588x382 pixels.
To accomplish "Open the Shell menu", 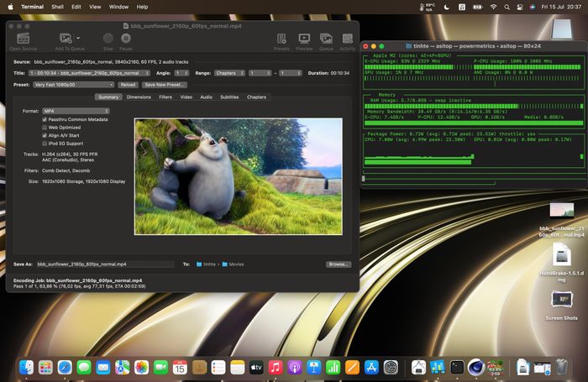I will tap(57, 7).
